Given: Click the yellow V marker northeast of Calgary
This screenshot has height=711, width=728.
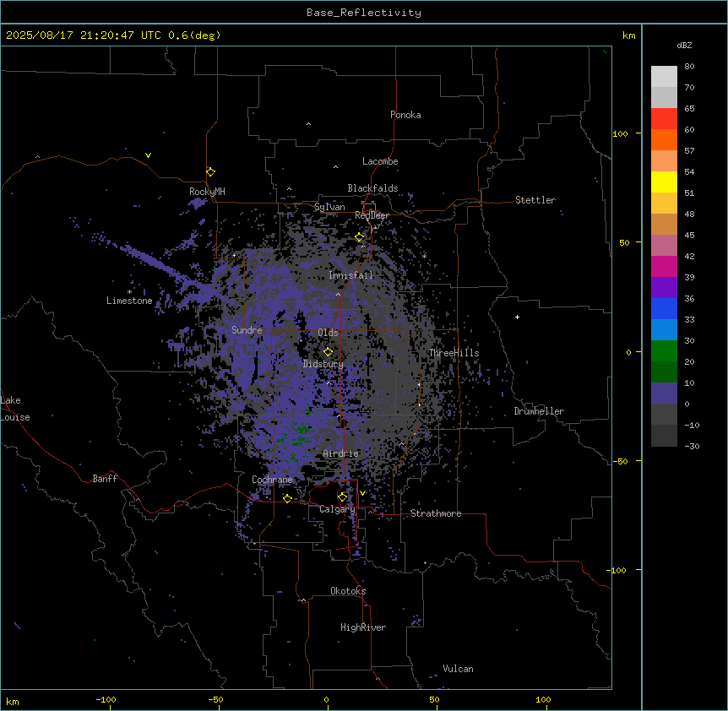Looking at the screenshot, I should coord(362,493).
